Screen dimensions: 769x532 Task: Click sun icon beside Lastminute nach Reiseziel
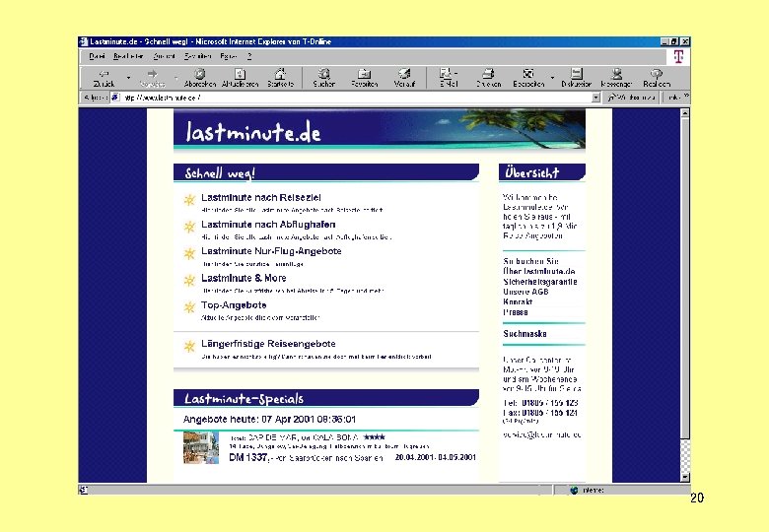click(x=189, y=200)
